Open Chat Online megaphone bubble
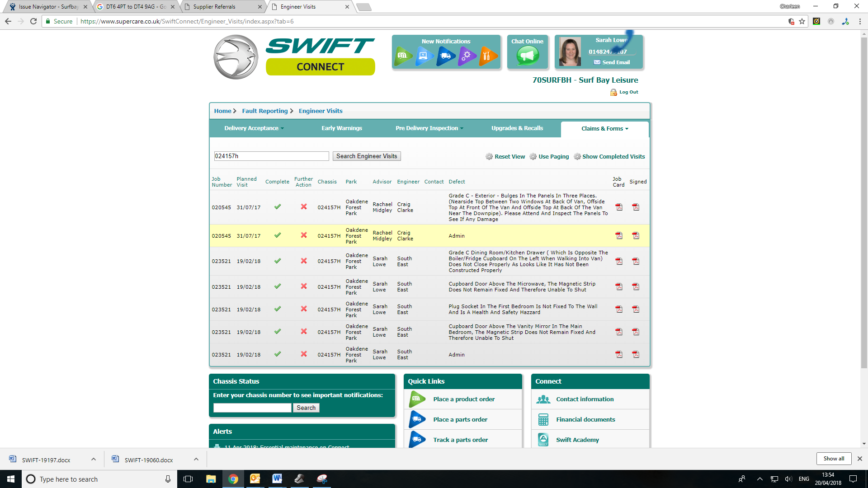This screenshot has height=488, width=868. 527,56
